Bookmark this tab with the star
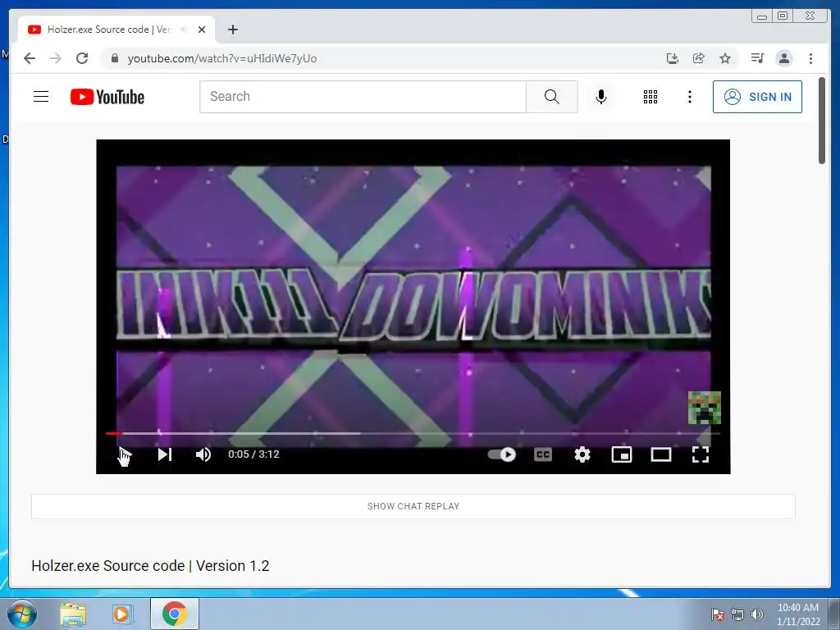 (725, 58)
